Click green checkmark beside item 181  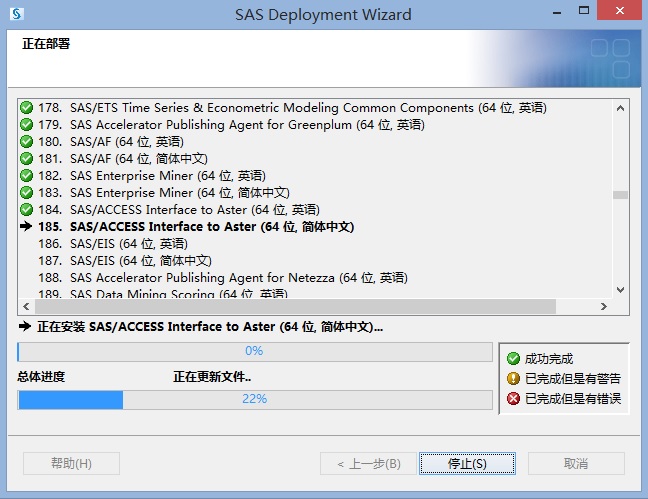tap(26, 158)
